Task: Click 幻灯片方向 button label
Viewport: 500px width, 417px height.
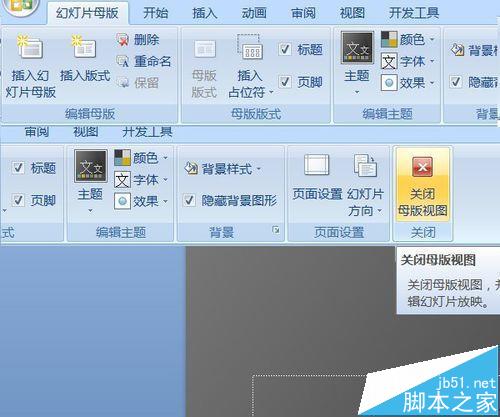Action: pos(365,202)
